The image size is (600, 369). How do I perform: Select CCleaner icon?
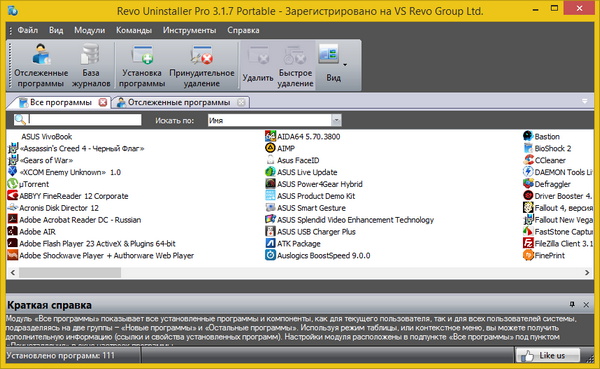tap(528, 160)
